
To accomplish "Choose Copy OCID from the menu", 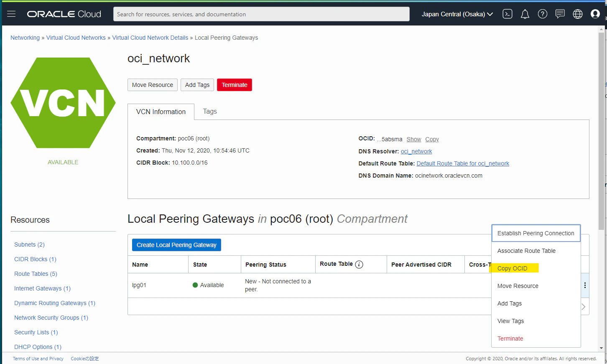I will click(536, 268).
